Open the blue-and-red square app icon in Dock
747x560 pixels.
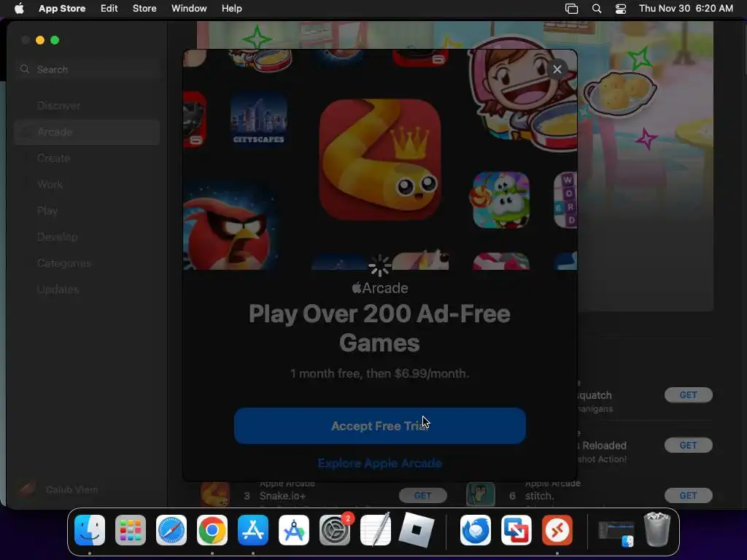point(516,530)
